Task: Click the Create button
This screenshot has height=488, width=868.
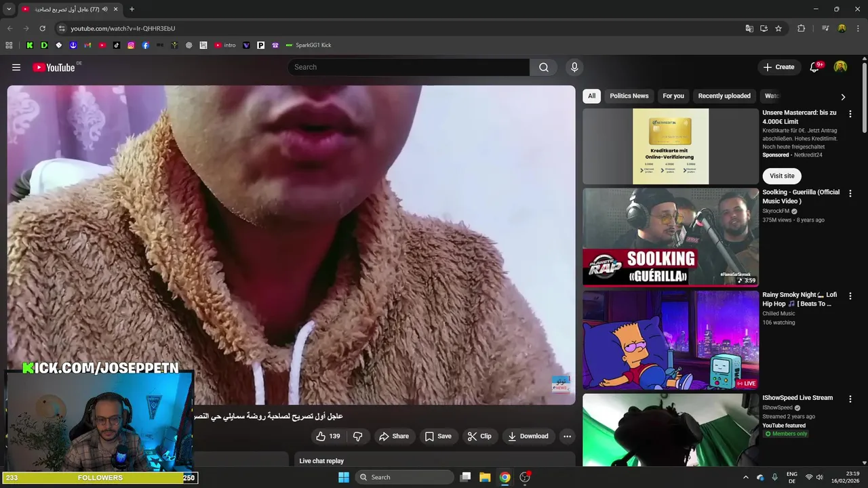Action: (778, 67)
